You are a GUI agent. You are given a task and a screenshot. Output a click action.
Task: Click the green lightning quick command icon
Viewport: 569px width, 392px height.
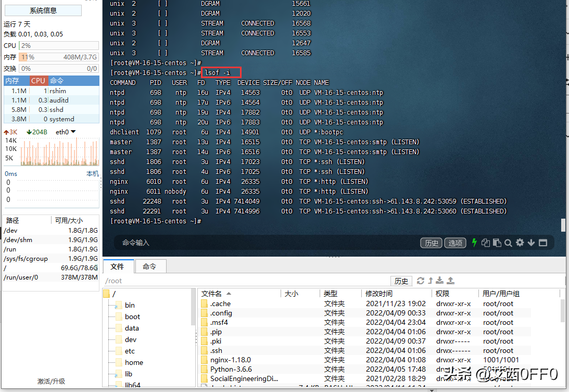(x=474, y=243)
